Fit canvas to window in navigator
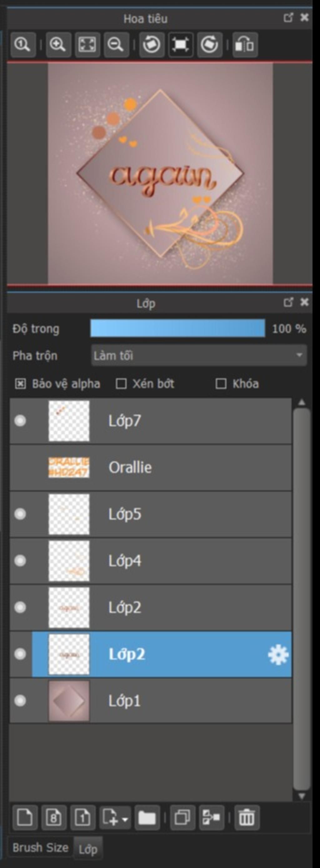This screenshot has width=320, height=868. pyautogui.click(x=87, y=44)
